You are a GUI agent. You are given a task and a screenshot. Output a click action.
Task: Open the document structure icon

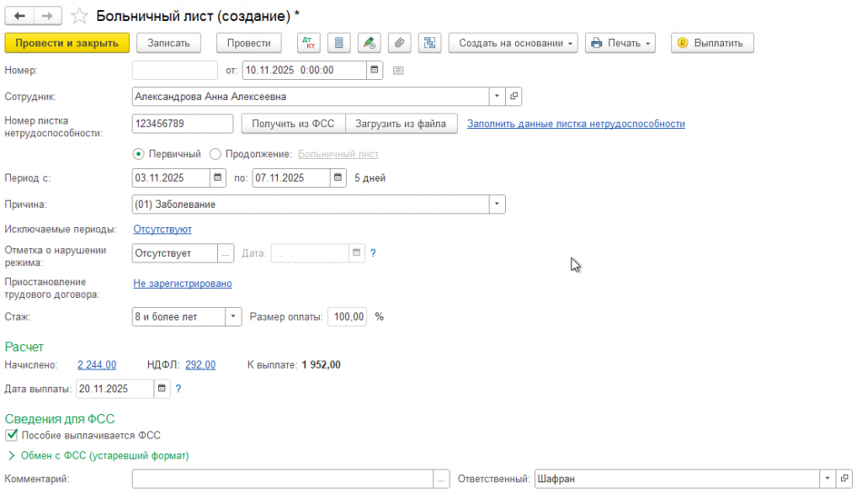coord(429,43)
